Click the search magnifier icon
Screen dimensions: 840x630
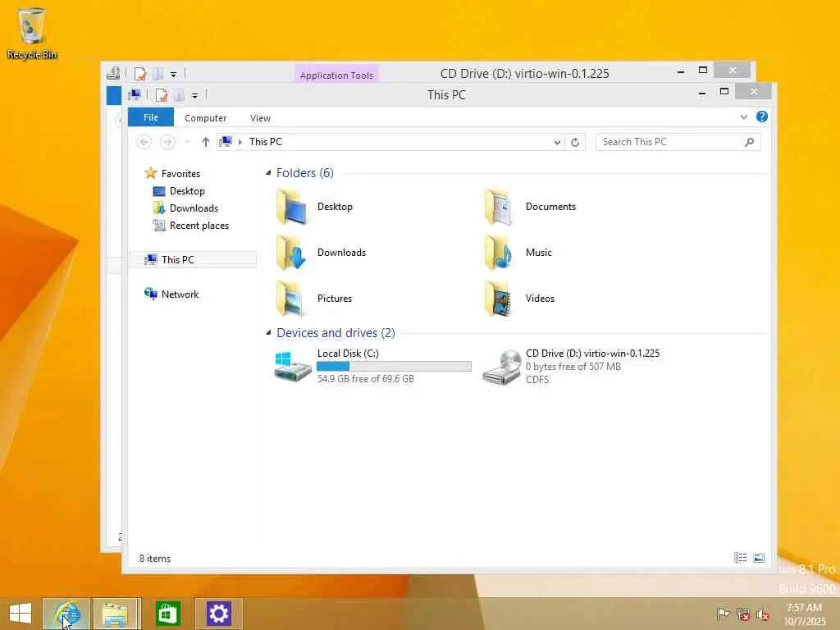[750, 142]
